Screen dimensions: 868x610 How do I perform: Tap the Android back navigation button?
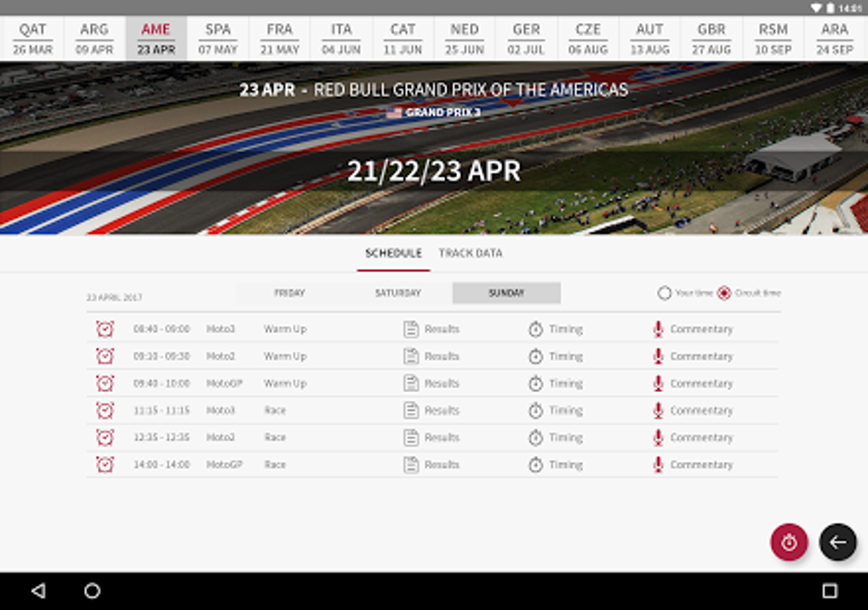click(38, 590)
